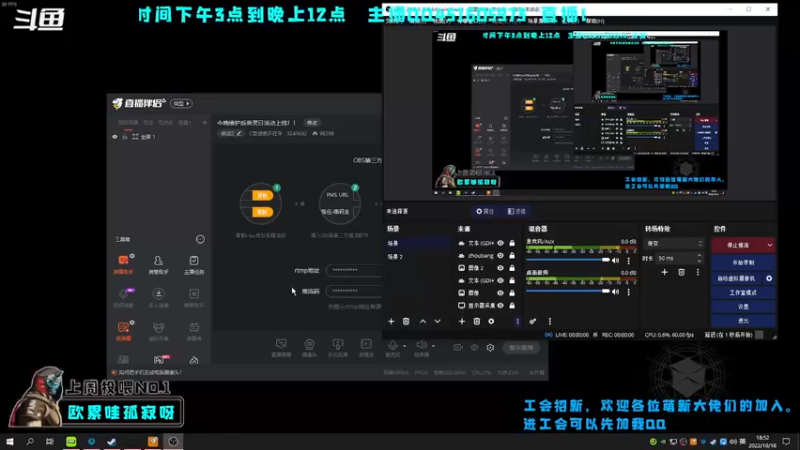Open the more-tools circle icon beside 工具箱
800x450 pixels.
(x=200, y=239)
